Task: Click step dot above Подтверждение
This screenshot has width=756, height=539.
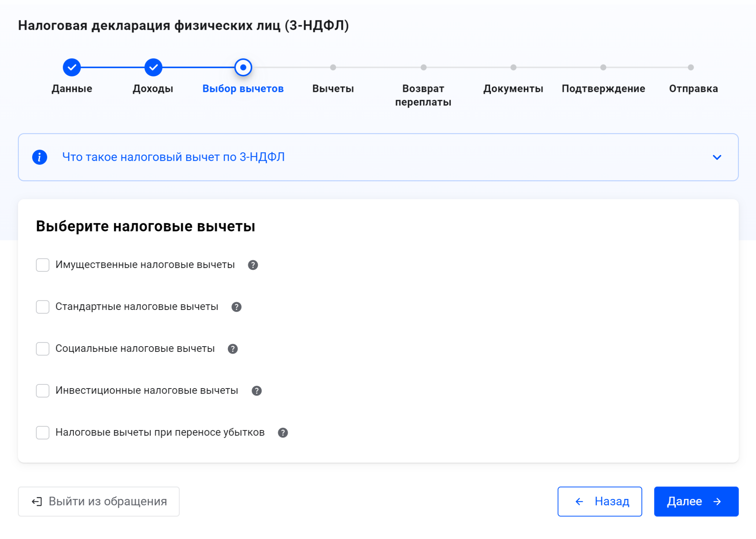Action: 603,67
